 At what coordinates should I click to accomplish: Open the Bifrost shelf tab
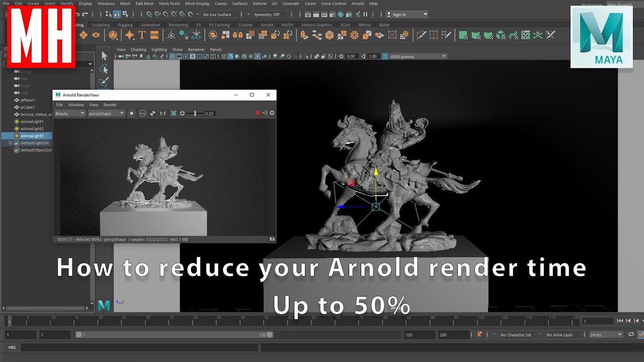coord(365,25)
